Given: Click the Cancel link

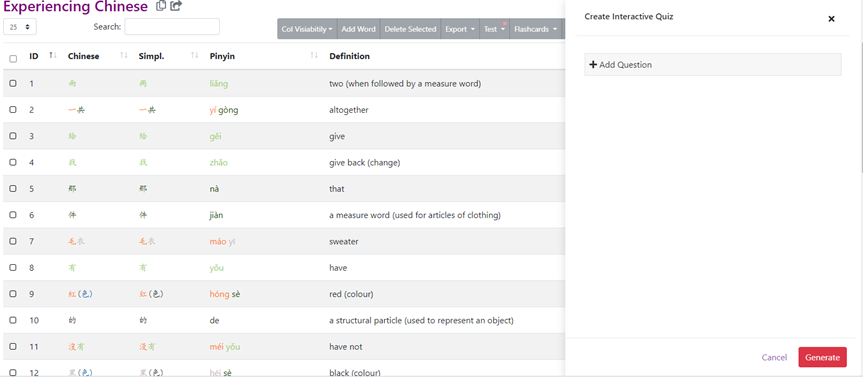Looking at the screenshot, I should (774, 357).
